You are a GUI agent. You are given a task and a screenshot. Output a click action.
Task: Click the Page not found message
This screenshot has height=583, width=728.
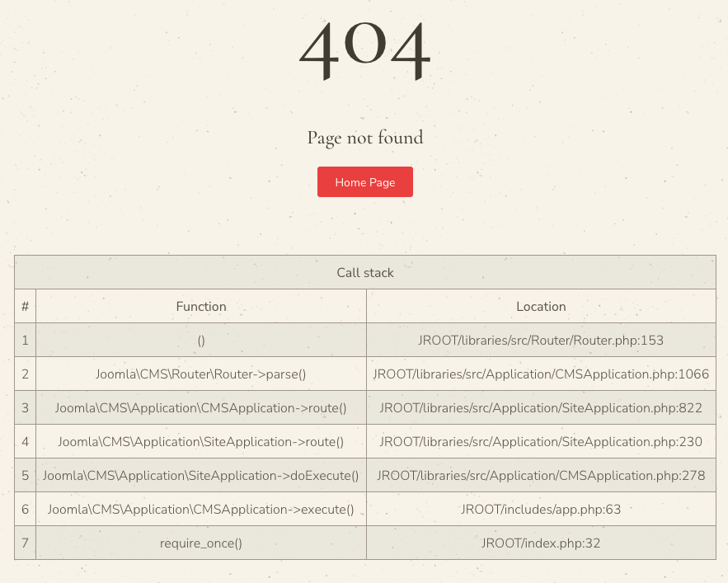click(365, 138)
